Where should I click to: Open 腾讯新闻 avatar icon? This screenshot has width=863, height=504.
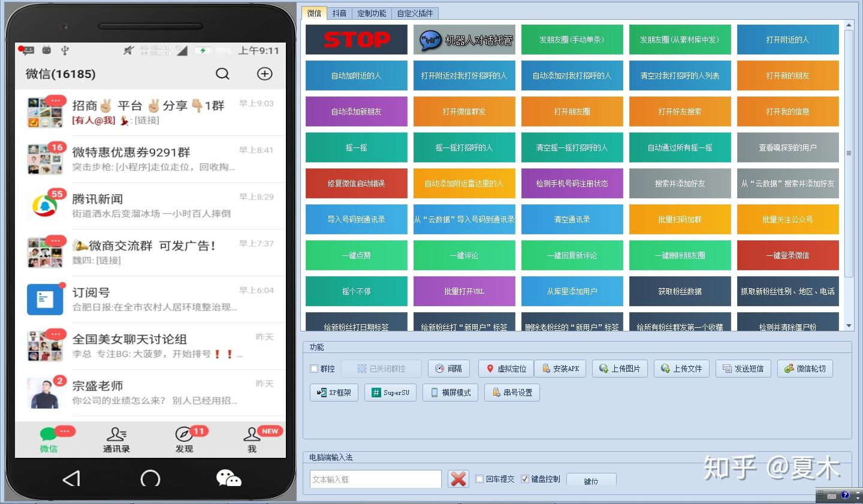(x=45, y=206)
